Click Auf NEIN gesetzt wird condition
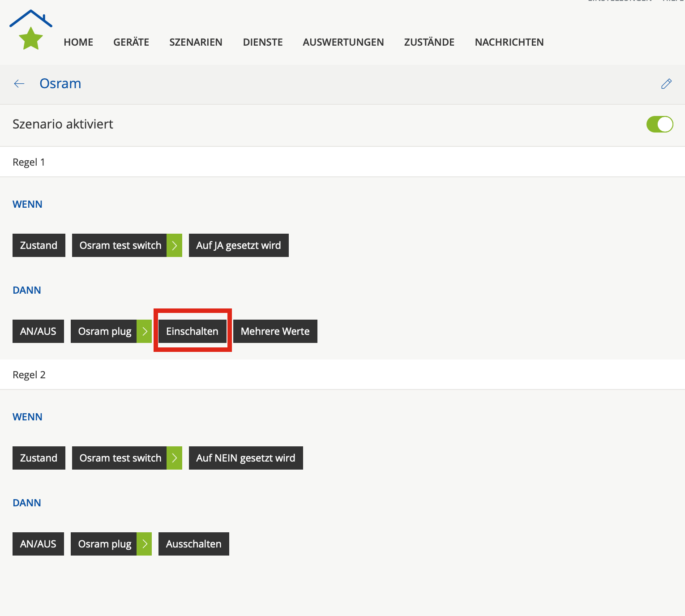The width and height of the screenshot is (685, 616). click(x=246, y=458)
